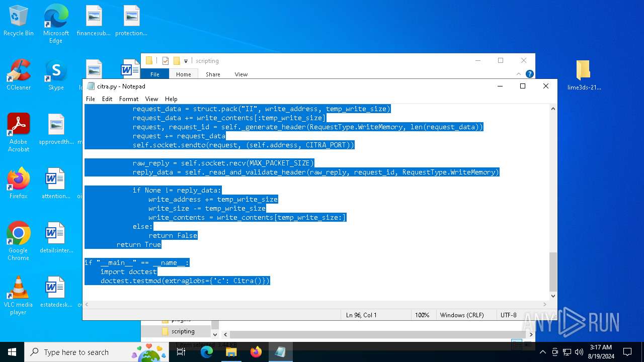Open the Notepad File menu
Viewport: 644px width, 362px height.
click(x=91, y=99)
